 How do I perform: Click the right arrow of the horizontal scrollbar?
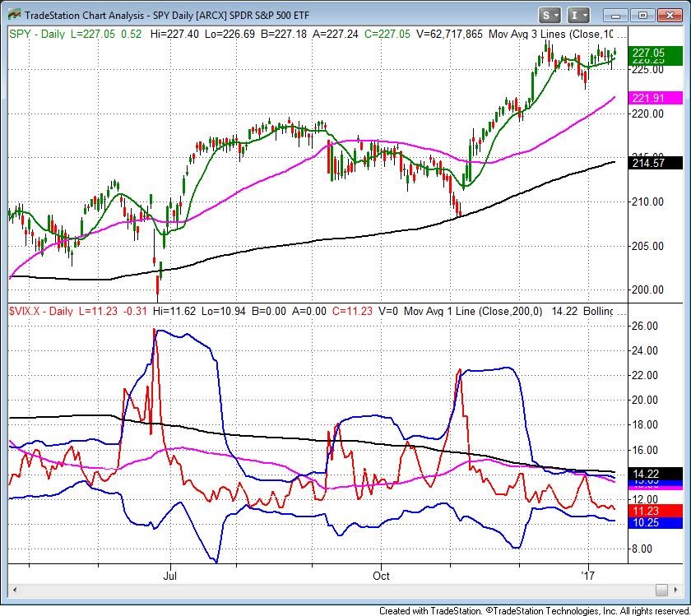click(x=676, y=590)
